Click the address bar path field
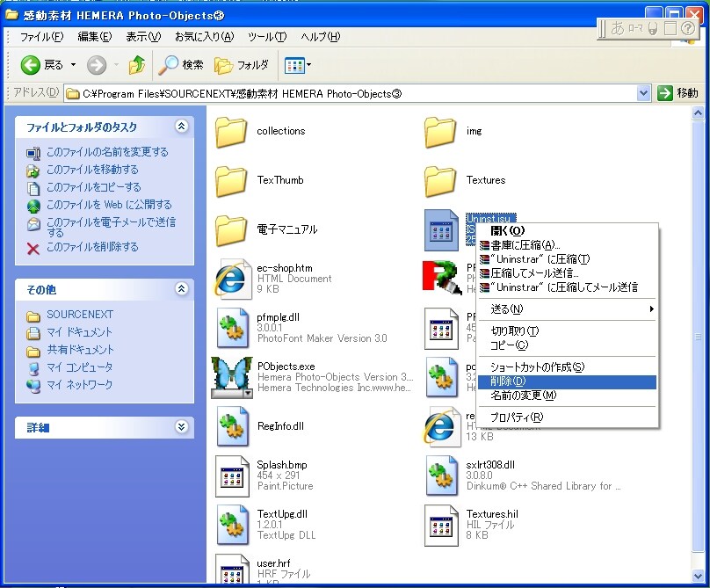Viewport: 710px width, 588px height. pos(351,93)
